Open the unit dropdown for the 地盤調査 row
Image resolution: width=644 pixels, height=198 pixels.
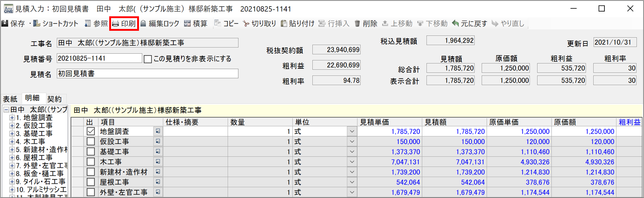(x=352, y=131)
